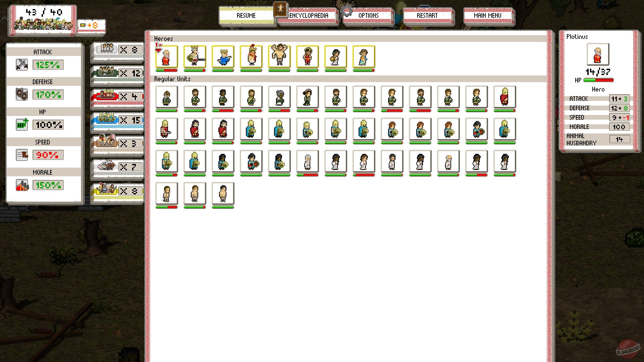Select the Plotinus hero portrait in Heroes row
Image resolution: width=644 pixels, height=362 pixels.
coord(167,57)
